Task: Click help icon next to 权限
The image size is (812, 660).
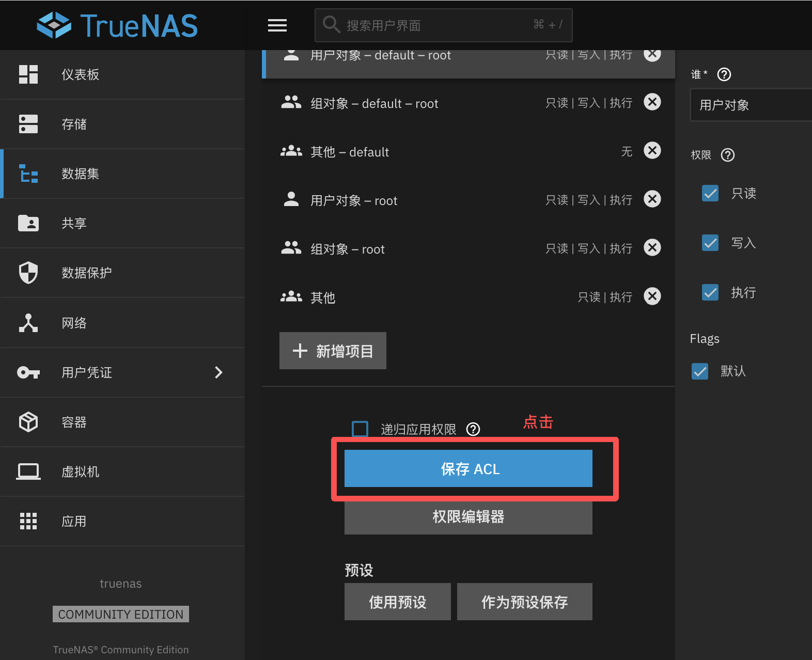Action: point(728,155)
